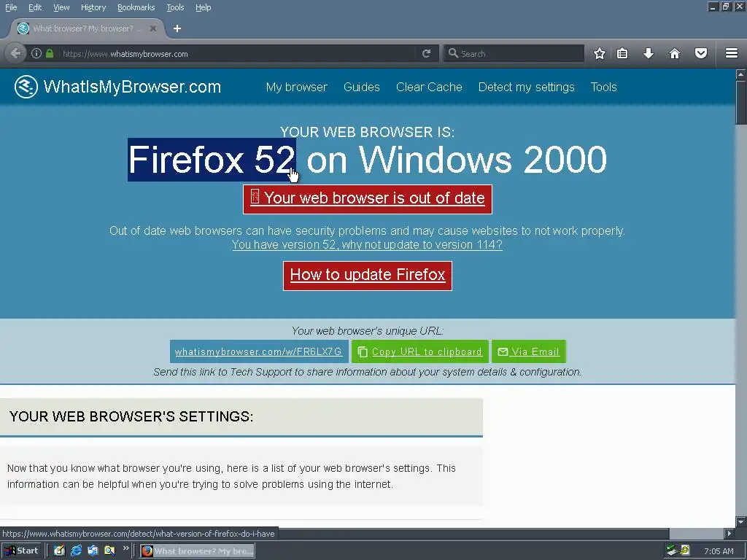This screenshot has width=747, height=560.
Task: Bookmark this page with the star icon
Action: [x=600, y=53]
